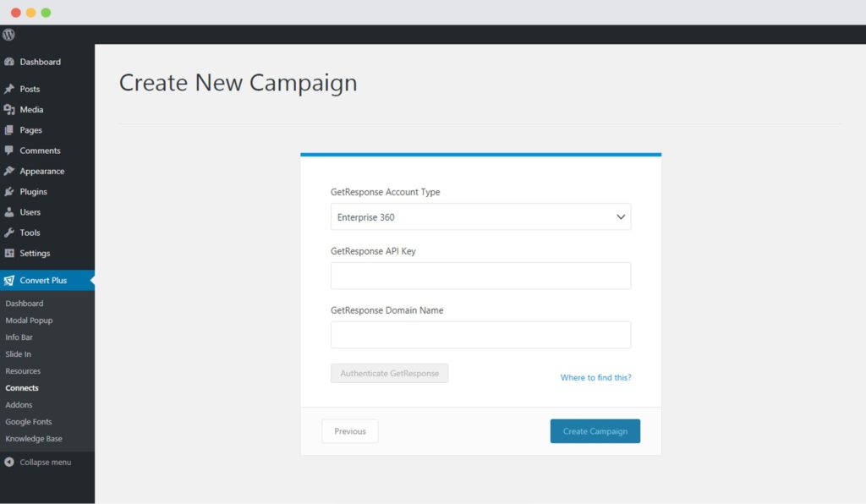Open the Connects section of Convert Plus
The image size is (866, 504).
pyautogui.click(x=22, y=387)
